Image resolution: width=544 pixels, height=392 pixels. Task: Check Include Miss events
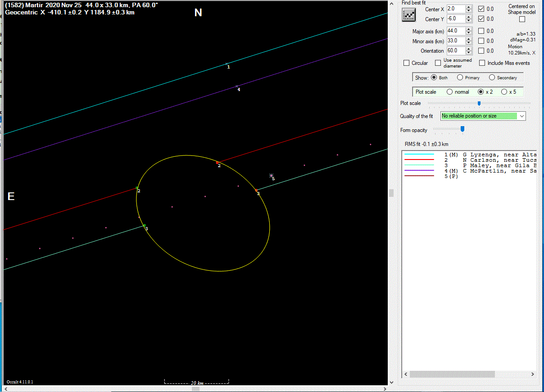[482, 63]
